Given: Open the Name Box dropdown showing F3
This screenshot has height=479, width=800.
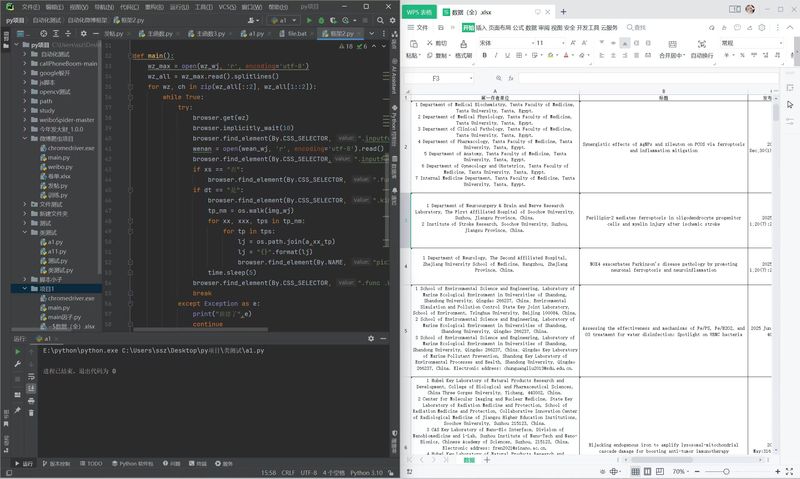Looking at the screenshot, I should [x=471, y=79].
